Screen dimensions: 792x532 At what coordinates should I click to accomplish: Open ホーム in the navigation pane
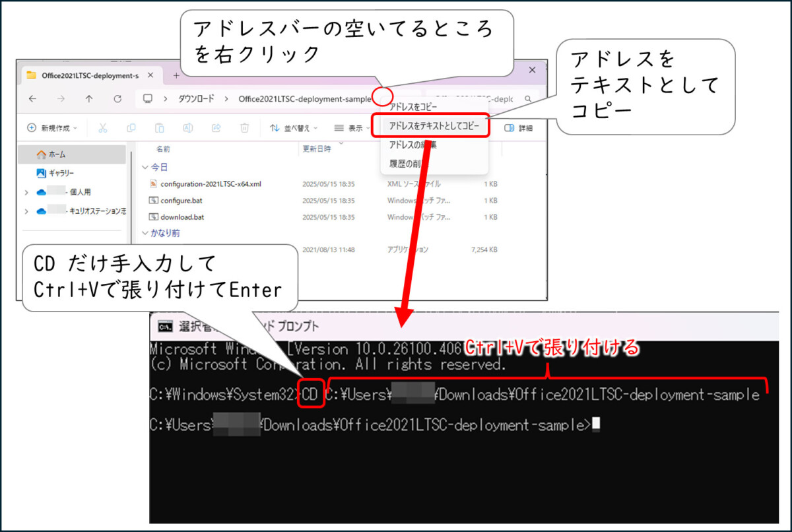pyautogui.click(x=71, y=154)
